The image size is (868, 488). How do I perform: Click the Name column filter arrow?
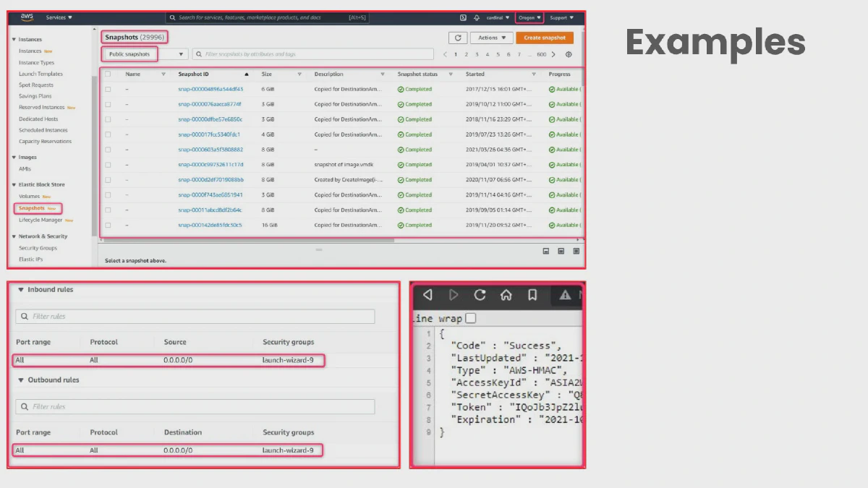pyautogui.click(x=163, y=74)
